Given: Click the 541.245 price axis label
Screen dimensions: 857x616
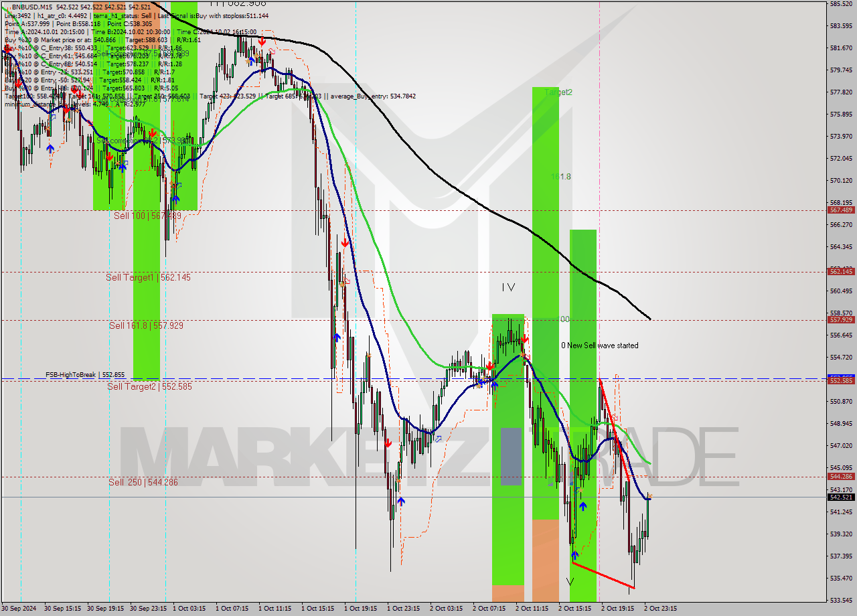Looking at the screenshot, I should pyautogui.click(x=841, y=512).
